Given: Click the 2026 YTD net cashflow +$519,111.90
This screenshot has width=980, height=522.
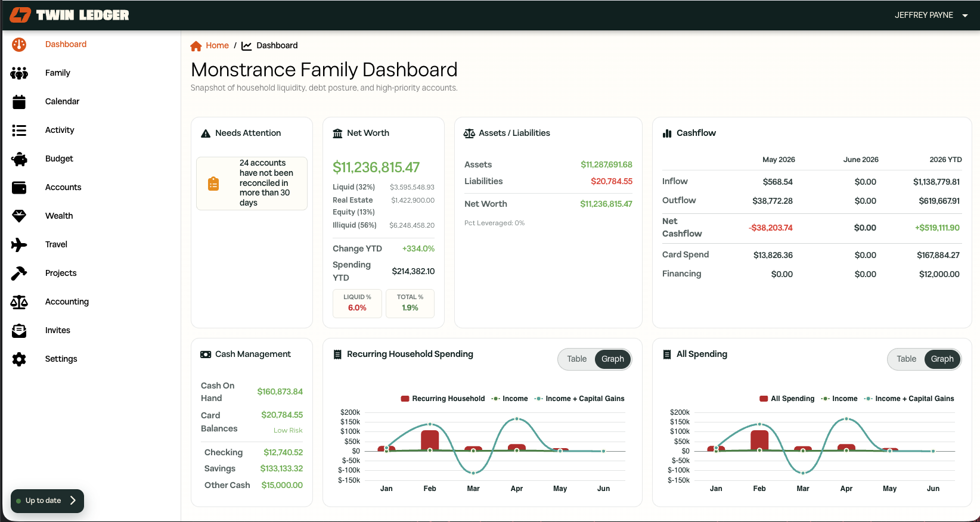Looking at the screenshot, I should point(937,228).
